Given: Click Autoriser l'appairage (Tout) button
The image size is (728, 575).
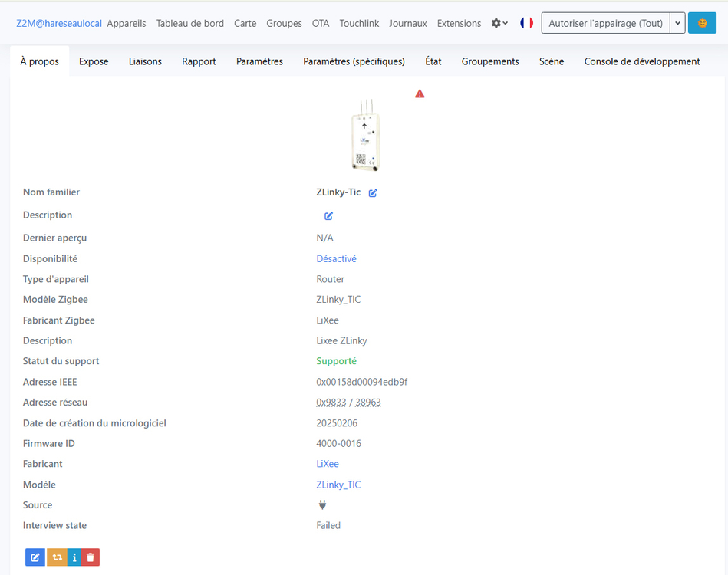Looking at the screenshot, I should click(605, 23).
